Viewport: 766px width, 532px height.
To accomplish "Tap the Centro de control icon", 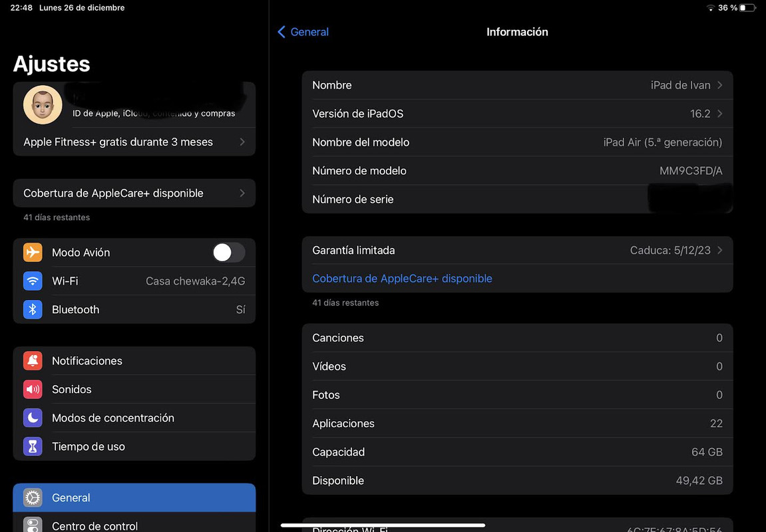I will [x=33, y=525].
